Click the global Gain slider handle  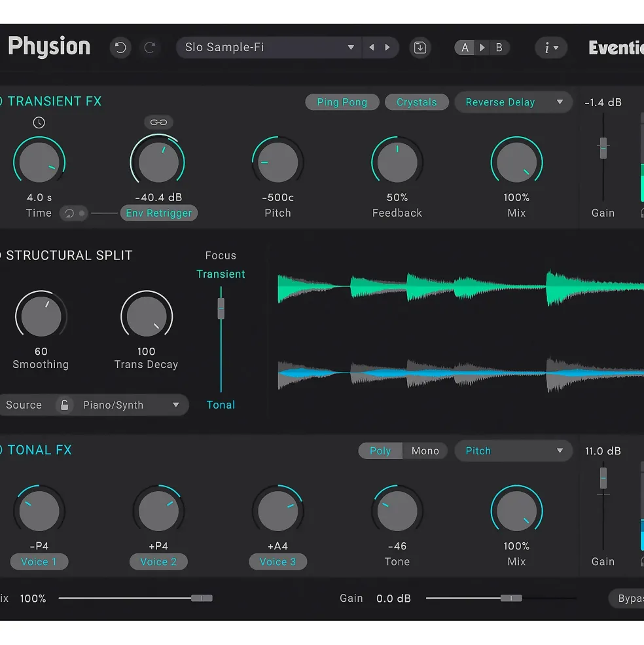tap(511, 598)
